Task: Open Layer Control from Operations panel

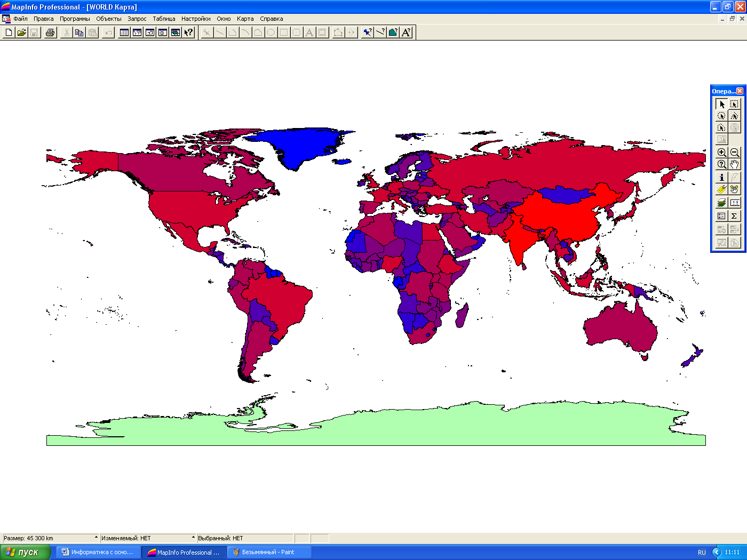Action: coord(721,203)
